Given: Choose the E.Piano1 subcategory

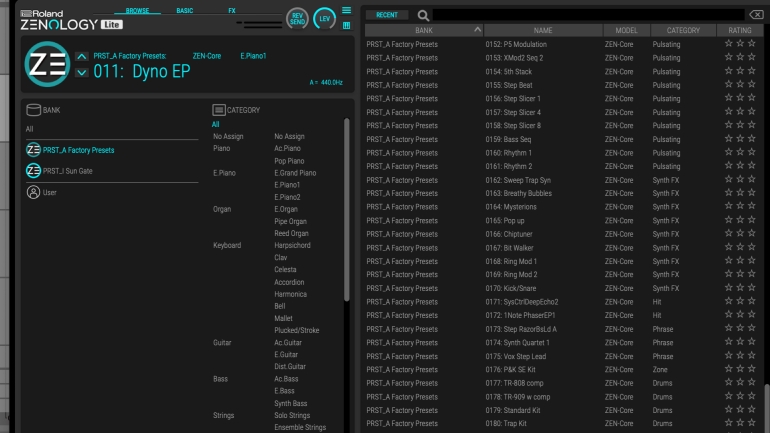Looking at the screenshot, I should pyautogui.click(x=287, y=185).
